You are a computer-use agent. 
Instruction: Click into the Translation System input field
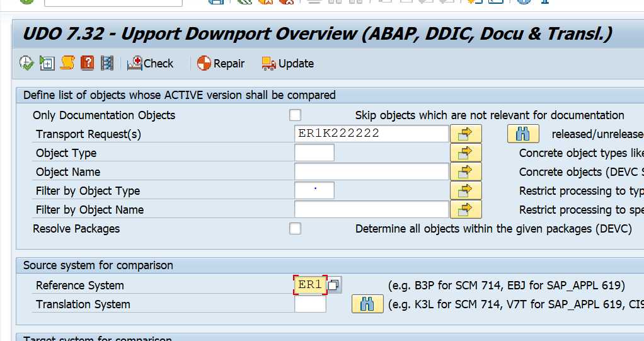(310, 304)
